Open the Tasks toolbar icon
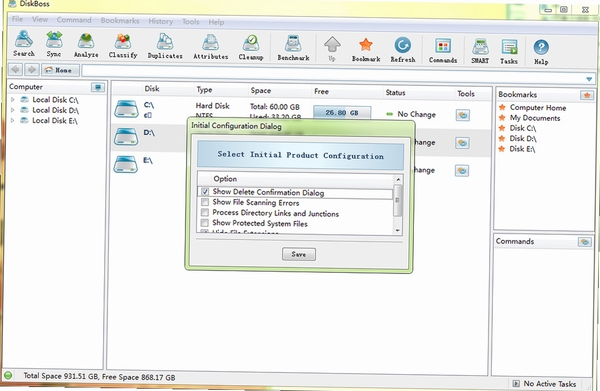600x391 pixels. 509,51
